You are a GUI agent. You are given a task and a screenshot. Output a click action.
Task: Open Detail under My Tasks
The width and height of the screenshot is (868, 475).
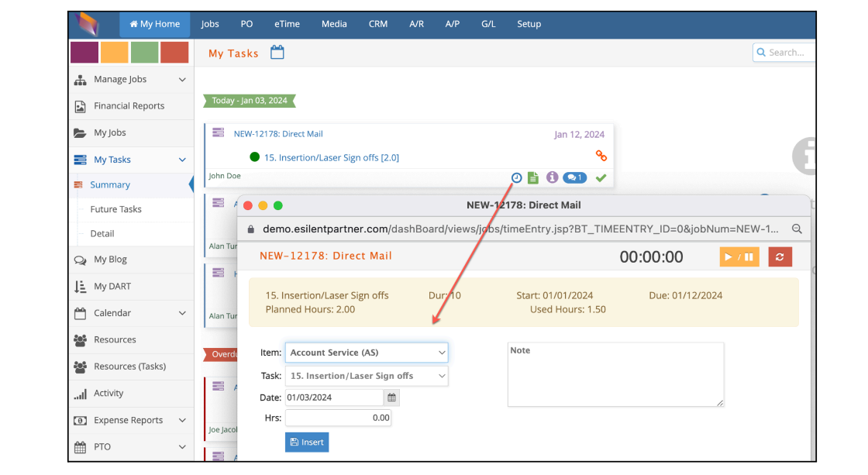click(x=102, y=233)
